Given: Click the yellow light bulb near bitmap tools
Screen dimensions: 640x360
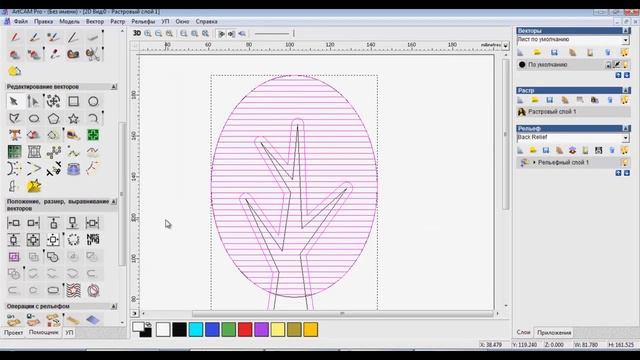Looking at the screenshot, I should pyautogui.click(x=14, y=71).
